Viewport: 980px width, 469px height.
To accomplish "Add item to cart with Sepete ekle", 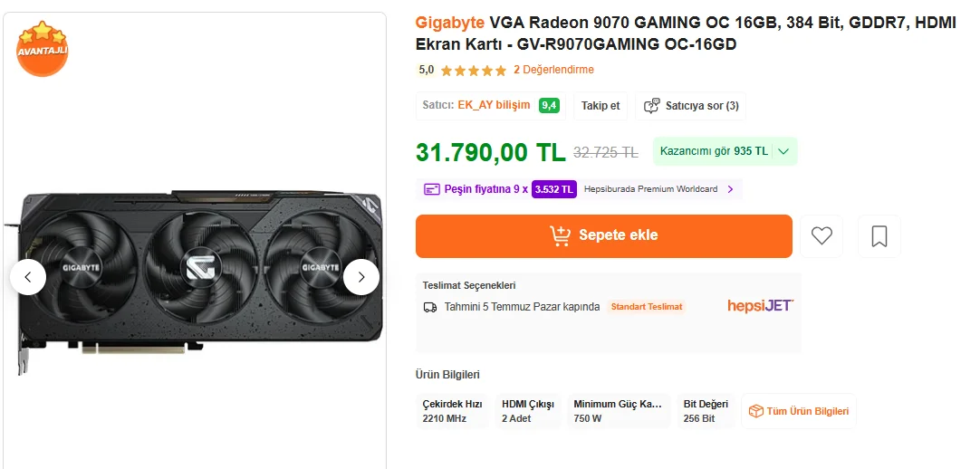I will (x=604, y=236).
